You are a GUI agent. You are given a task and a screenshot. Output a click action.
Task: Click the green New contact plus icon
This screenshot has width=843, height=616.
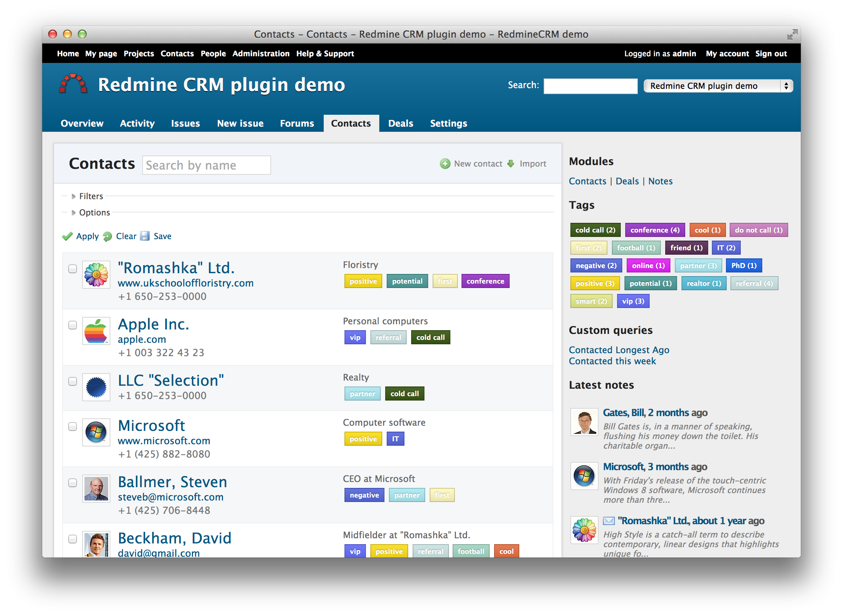tap(444, 164)
